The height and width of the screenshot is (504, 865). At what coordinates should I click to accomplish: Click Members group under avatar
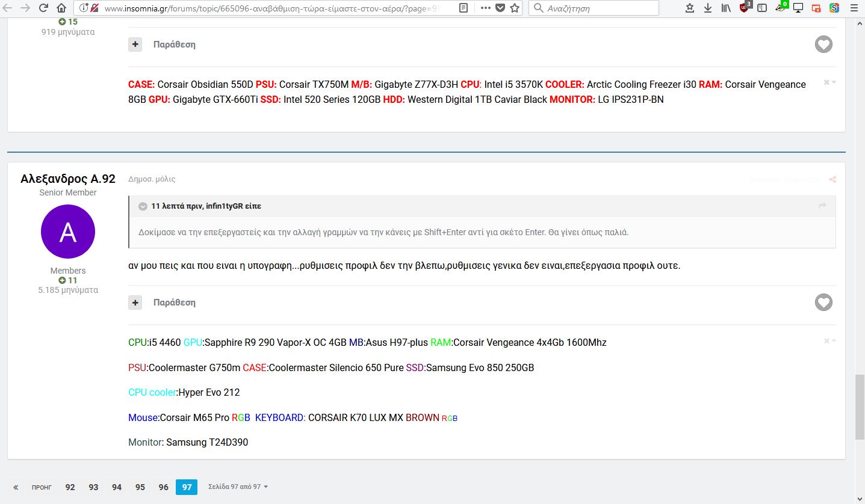pos(68,271)
